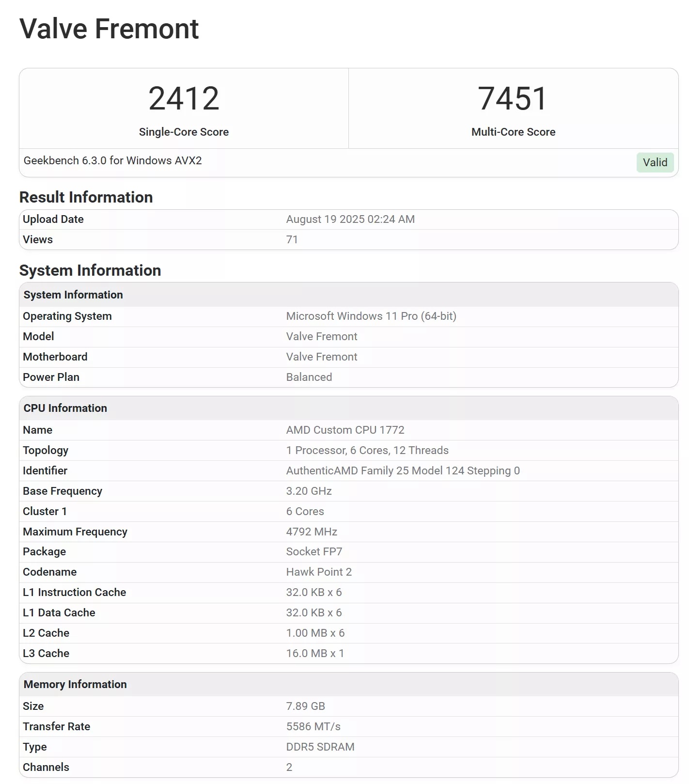689x784 pixels.
Task: Select the 5586 MT/s transfer rate
Action: coord(313,726)
